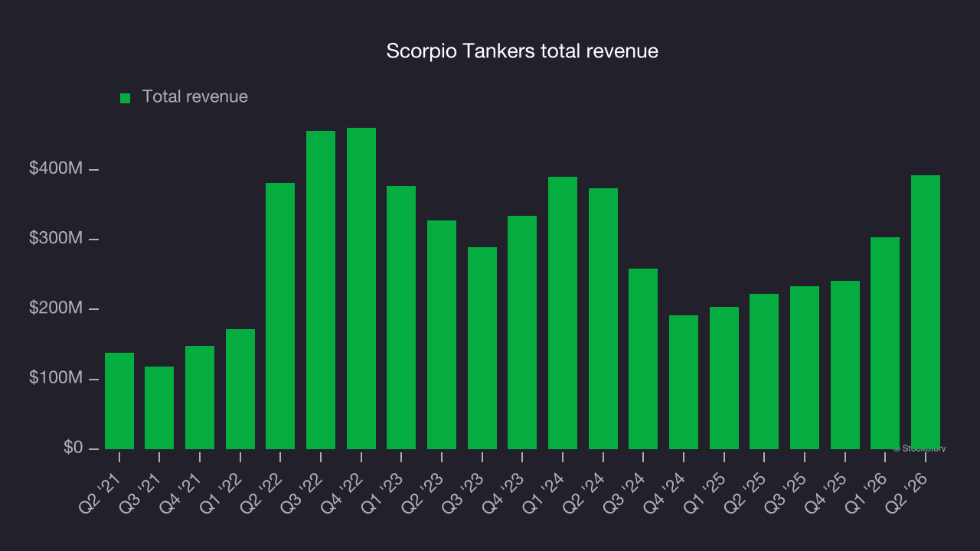Image resolution: width=980 pixels, height=551 pixels.
Task: Select the Q3 '23 revenue bar
Action: [x=482, y=348]
